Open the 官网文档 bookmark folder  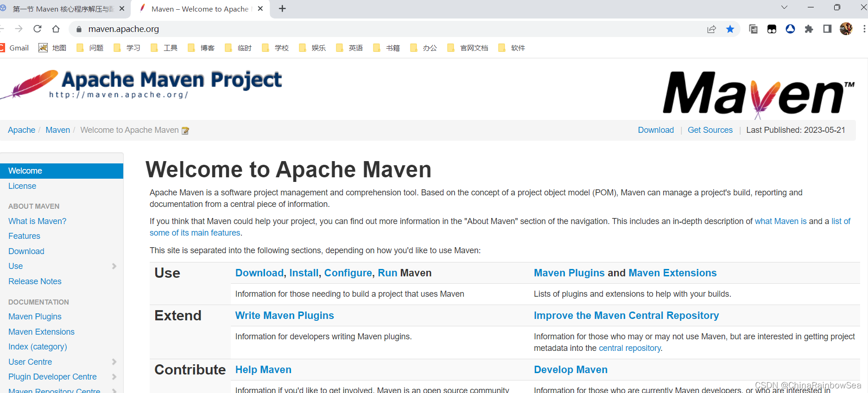click(x=468, y=48)
